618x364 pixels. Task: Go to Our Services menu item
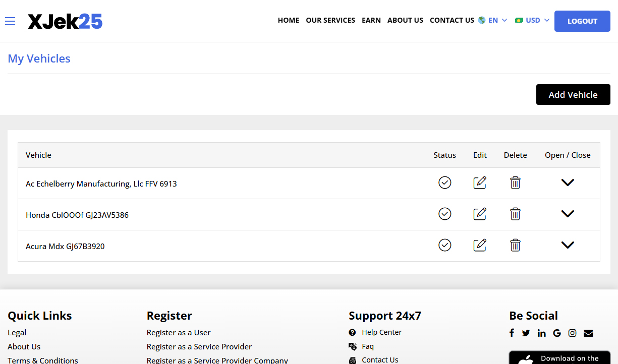tap(330, 21)
